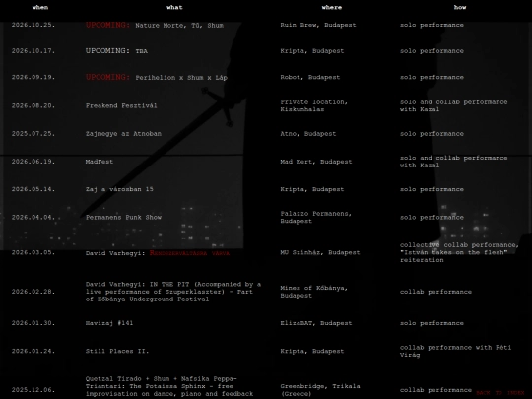Click 'solo performance' in the Atno row
Image resolution: width=532 pixels, height=399 pixels.
click(432, 134)
